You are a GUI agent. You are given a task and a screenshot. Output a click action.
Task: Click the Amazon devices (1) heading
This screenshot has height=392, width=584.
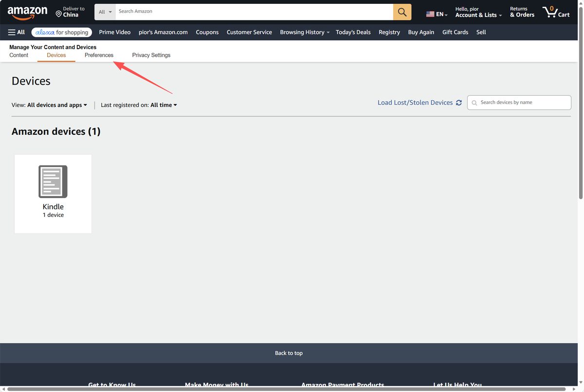pos(56,131)
